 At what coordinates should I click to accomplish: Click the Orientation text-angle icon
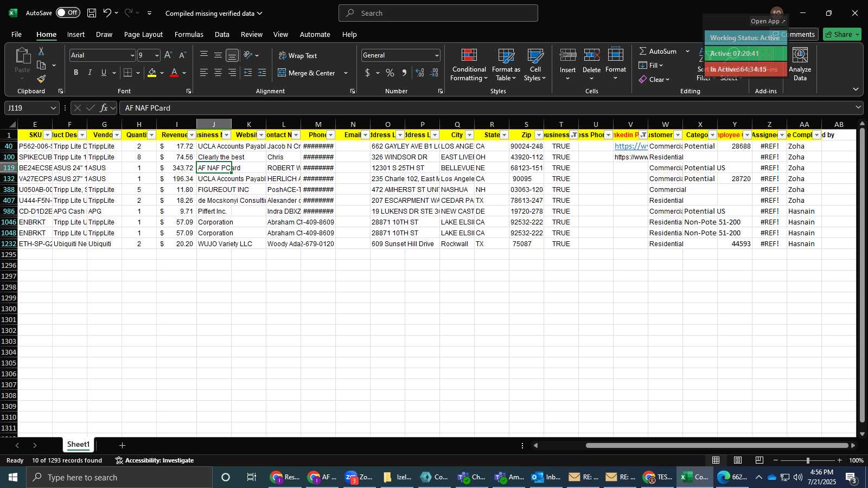(x=248, y=55)
